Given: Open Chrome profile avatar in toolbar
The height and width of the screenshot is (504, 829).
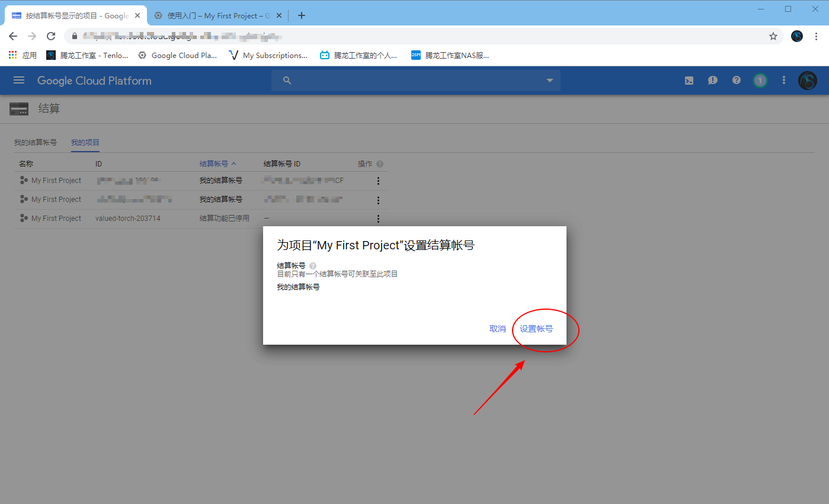Looking at the screenshot, I should (797, 36).
